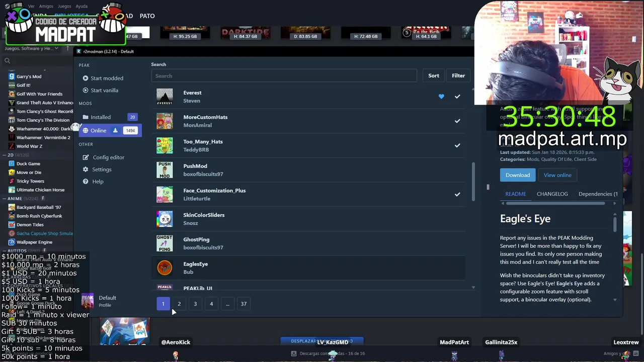Screen dimensions: 644x362
Task: Click the Face_Customization_Plus mod icon
Action: (165, 195)
